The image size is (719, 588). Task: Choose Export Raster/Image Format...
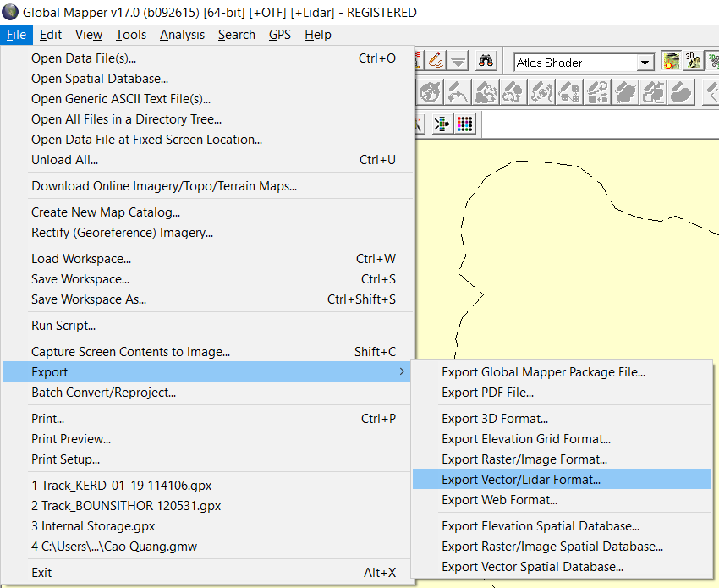[562, 459]
